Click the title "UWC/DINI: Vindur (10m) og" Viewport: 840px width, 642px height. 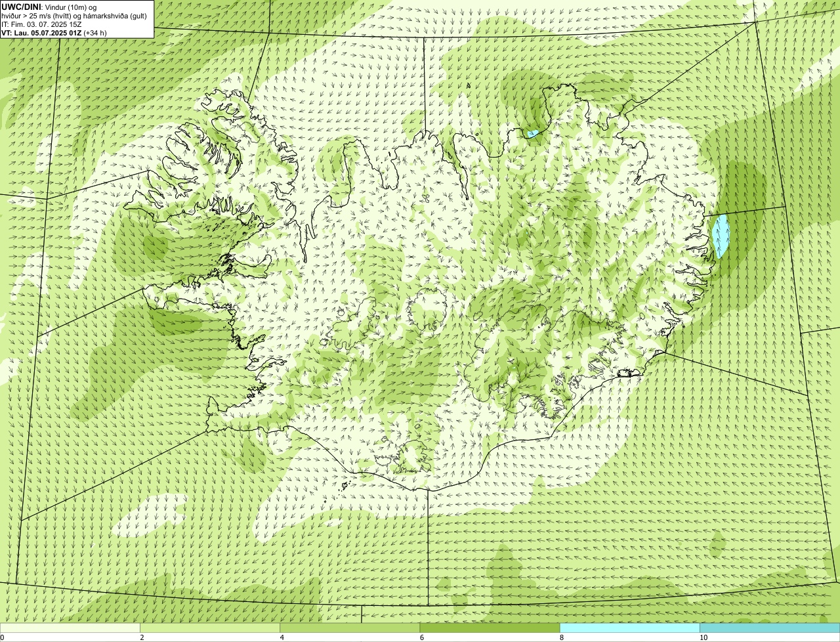click(x=49, y=7)
